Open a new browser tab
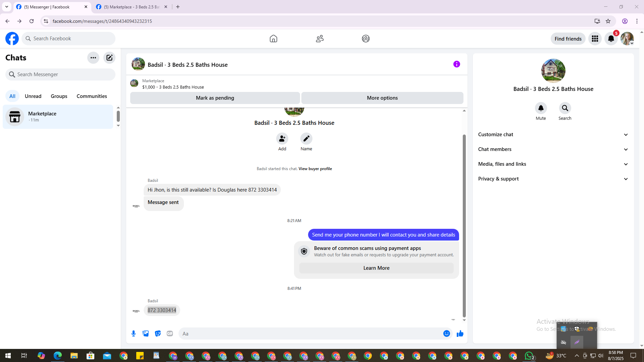644x362 pixels. click(178, 7)
